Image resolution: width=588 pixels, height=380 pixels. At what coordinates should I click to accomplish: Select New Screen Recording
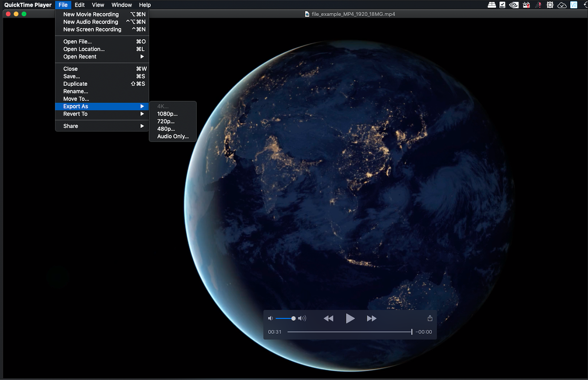(x=92, y=29)
